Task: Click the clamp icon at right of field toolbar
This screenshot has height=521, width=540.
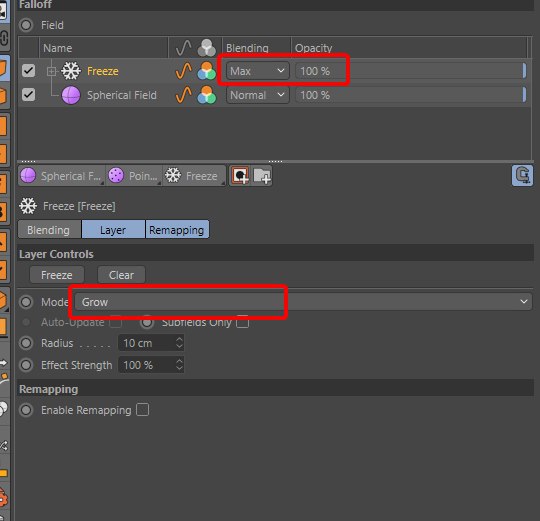Action: [522, 176]
